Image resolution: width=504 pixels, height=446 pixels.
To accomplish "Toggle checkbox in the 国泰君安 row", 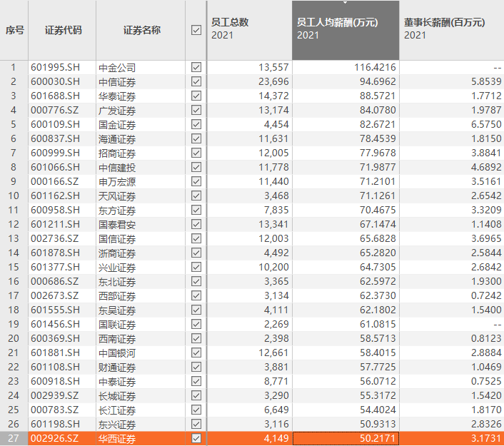I will (x=196, y=224).
